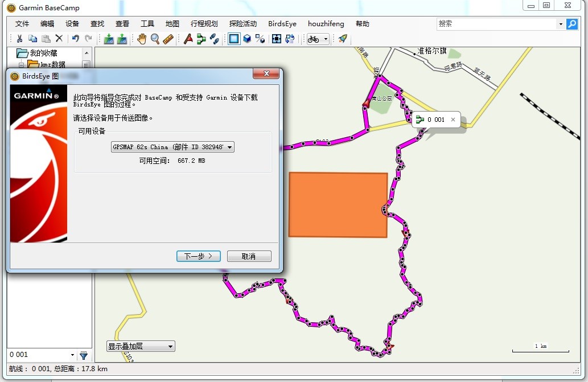
Task: Open the 设备 menu
Action: pyautogui.click(x=72, y=23)
